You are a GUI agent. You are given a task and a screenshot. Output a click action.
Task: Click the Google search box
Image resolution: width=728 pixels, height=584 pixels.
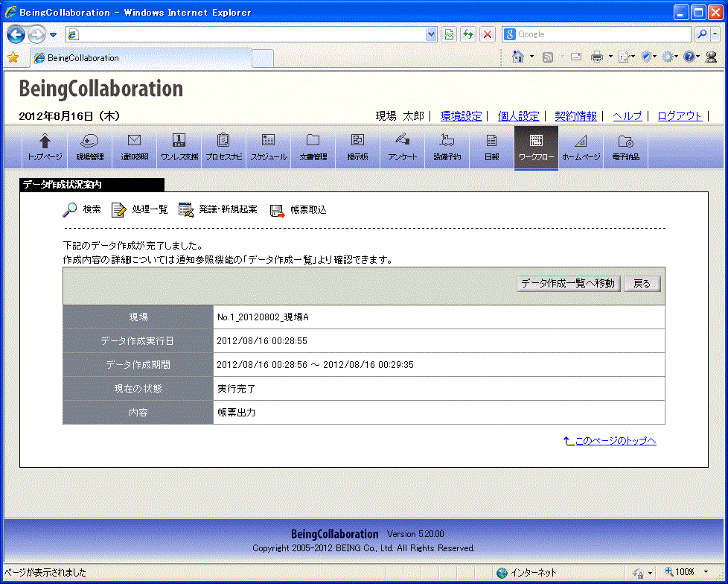tap(596, 34)
